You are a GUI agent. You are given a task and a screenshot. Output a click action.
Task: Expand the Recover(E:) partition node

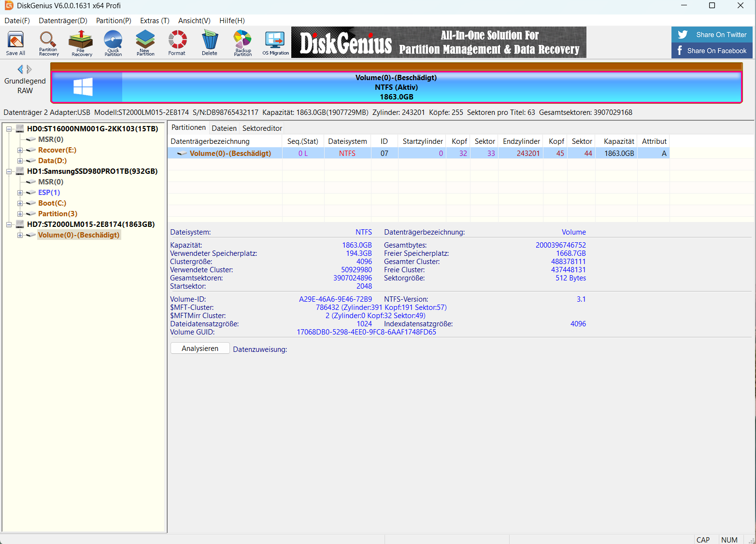pos(20,150)
